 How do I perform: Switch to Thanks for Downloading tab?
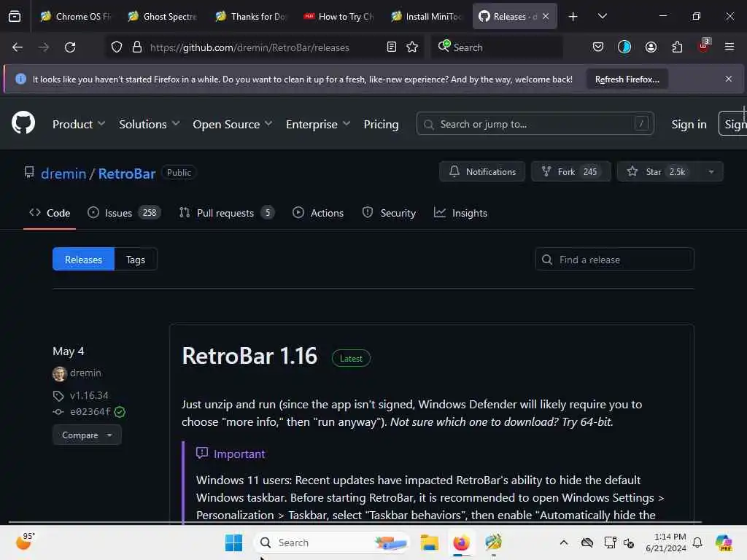click(x=251, y=17)
